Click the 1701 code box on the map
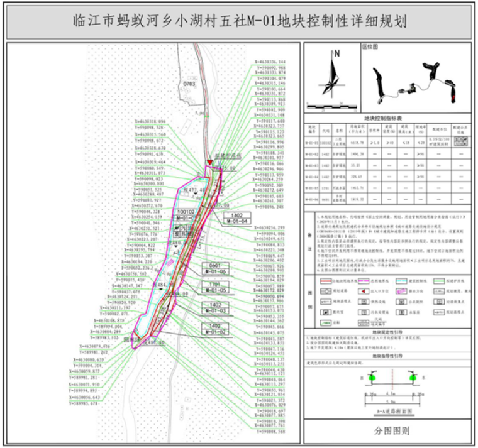Screen dimensions: 478x448 pyautogui.click(x=215, y=284)
